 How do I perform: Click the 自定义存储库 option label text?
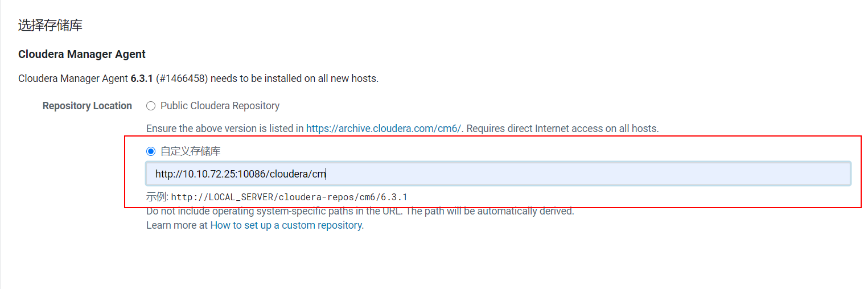coord(191,151)
